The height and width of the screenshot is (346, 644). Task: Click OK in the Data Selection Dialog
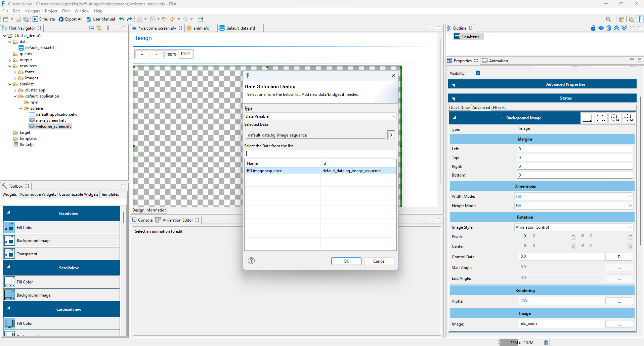point(346,261)
